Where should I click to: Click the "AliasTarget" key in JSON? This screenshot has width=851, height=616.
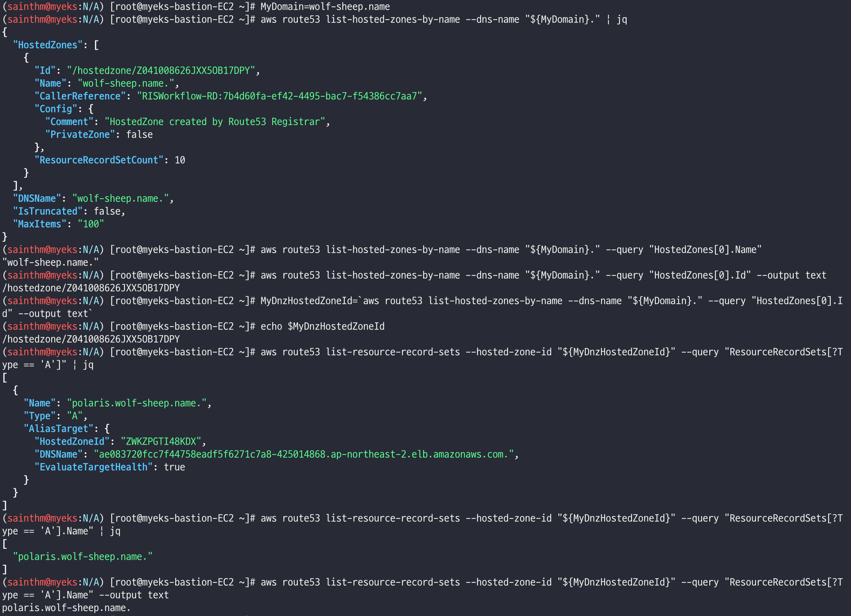pos(59,429)
